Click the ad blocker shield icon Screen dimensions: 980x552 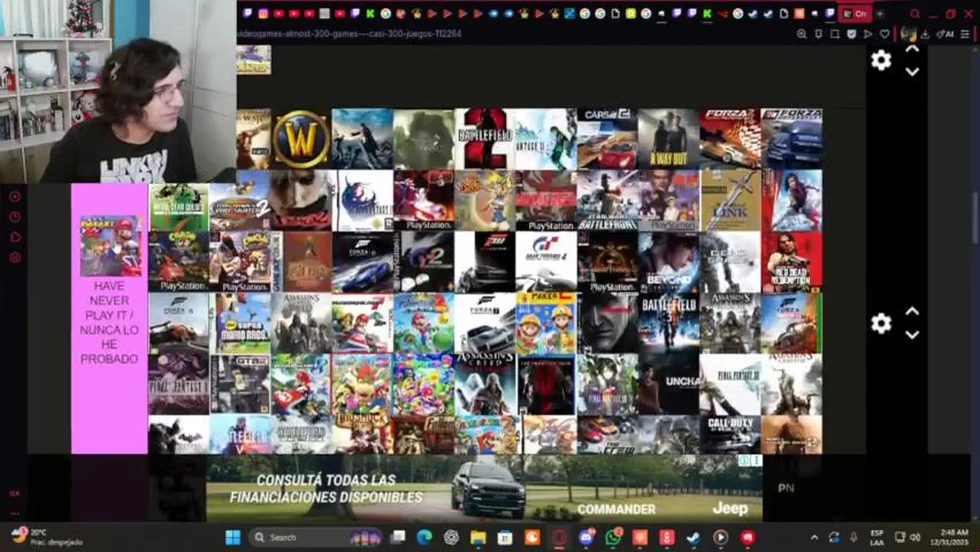(851, 34)
